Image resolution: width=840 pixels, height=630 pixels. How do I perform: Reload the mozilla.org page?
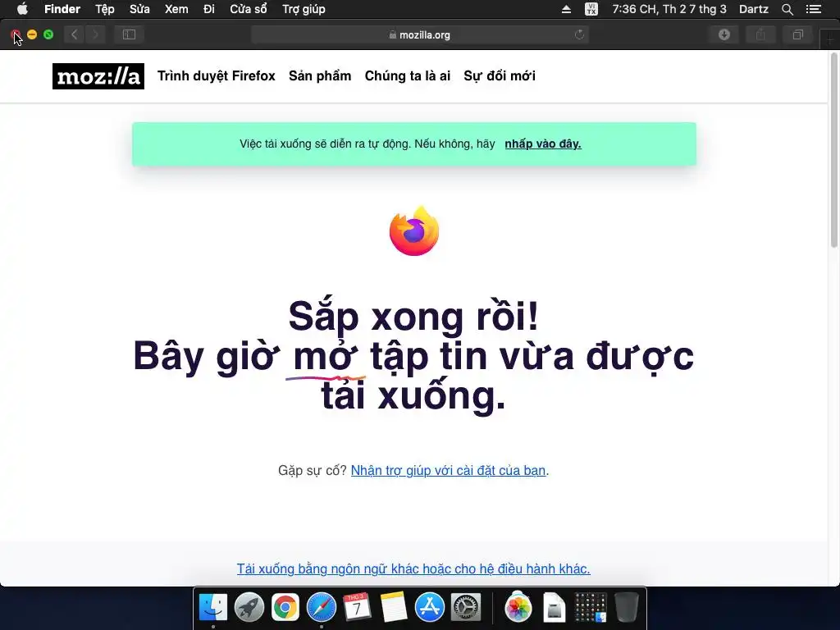tap(579, 34)
